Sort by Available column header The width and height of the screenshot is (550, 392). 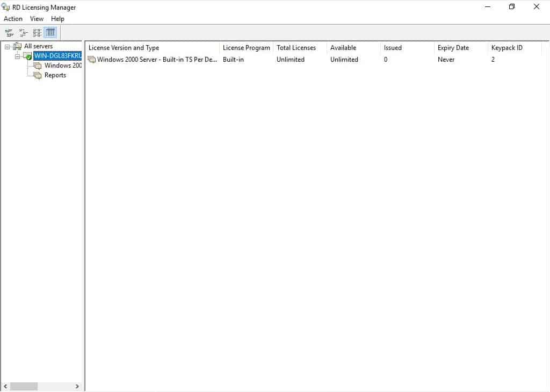(353, 48)
